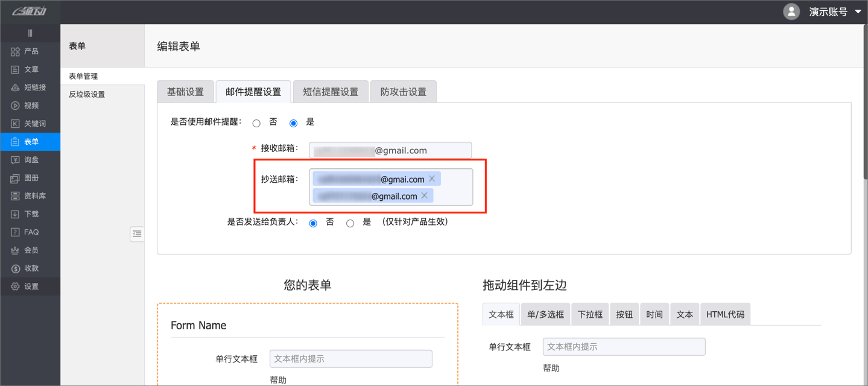
Task: Select the 图册 sidebar icon
Action: click(30, 178)
